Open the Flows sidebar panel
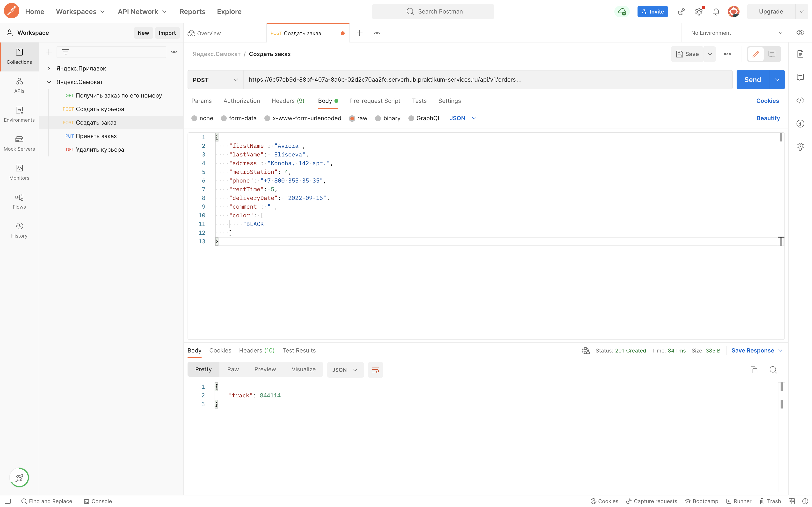 pos(19,201)
